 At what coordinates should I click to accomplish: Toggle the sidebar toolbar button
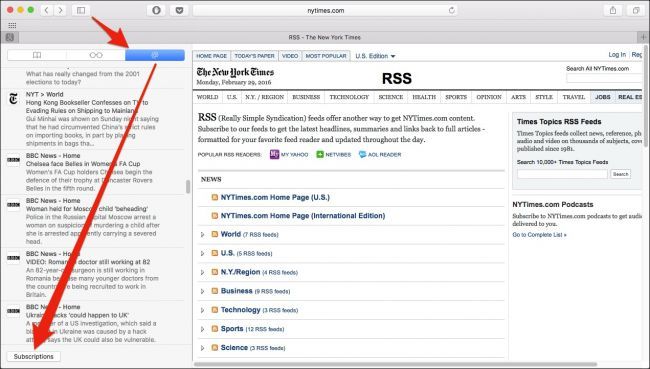pos(81,10)
